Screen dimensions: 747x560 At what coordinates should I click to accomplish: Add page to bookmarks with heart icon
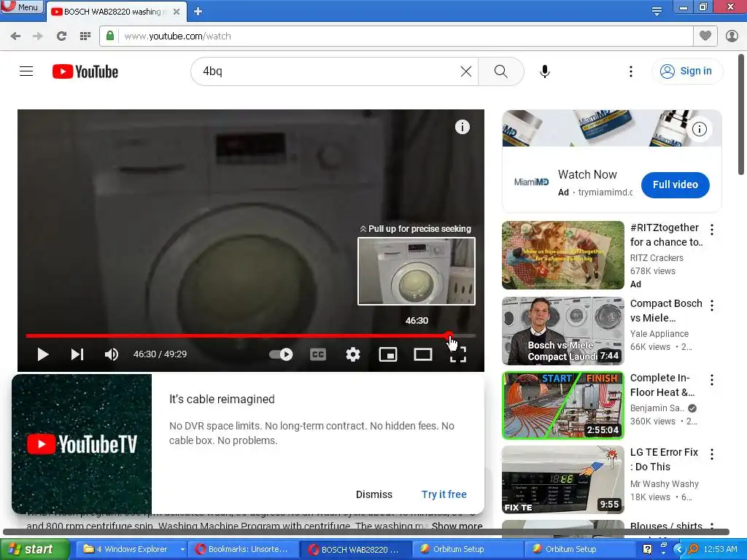click(705, 36)
